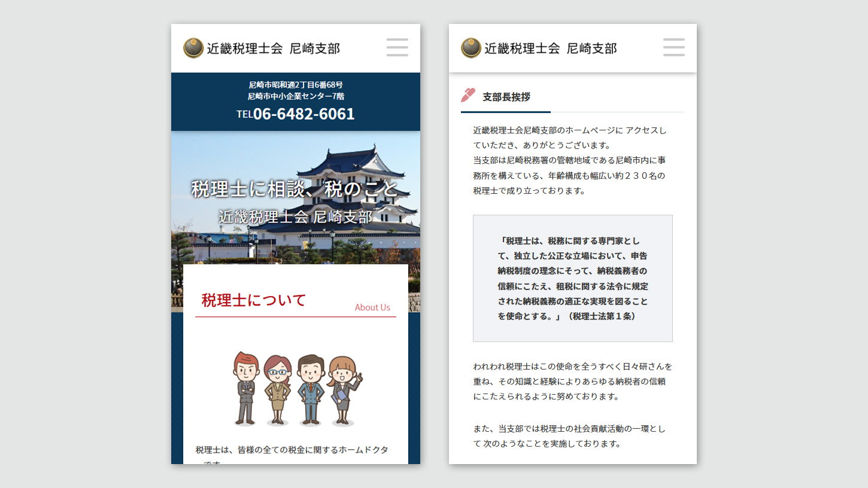Image resolution: width=868 pixels, height=488 pixels.
Task: Click the 支部長挨拶 section heading
Action: [x=506, y=96]
